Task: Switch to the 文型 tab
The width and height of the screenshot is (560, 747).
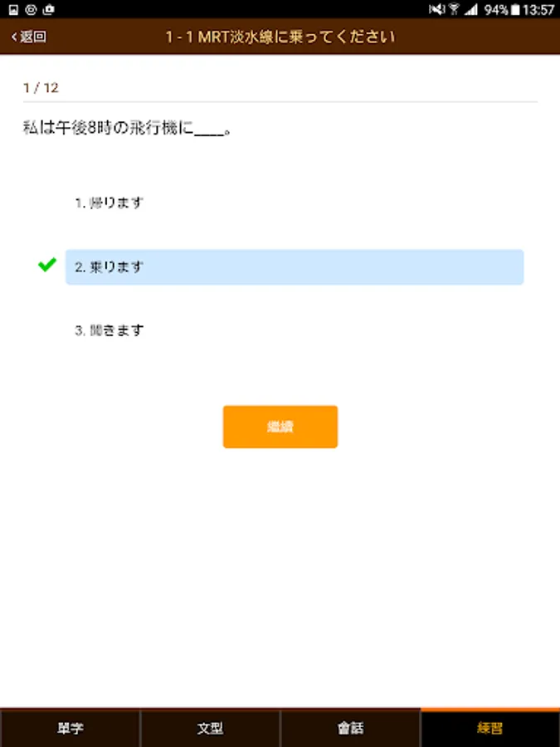Action: (x=210, y=729)
